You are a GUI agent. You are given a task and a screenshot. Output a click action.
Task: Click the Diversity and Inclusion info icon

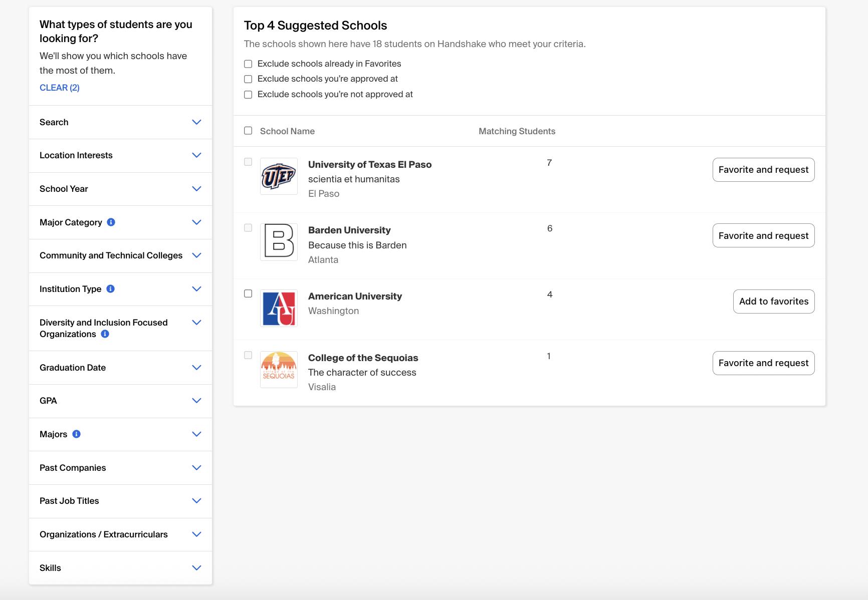pos(105,334)
